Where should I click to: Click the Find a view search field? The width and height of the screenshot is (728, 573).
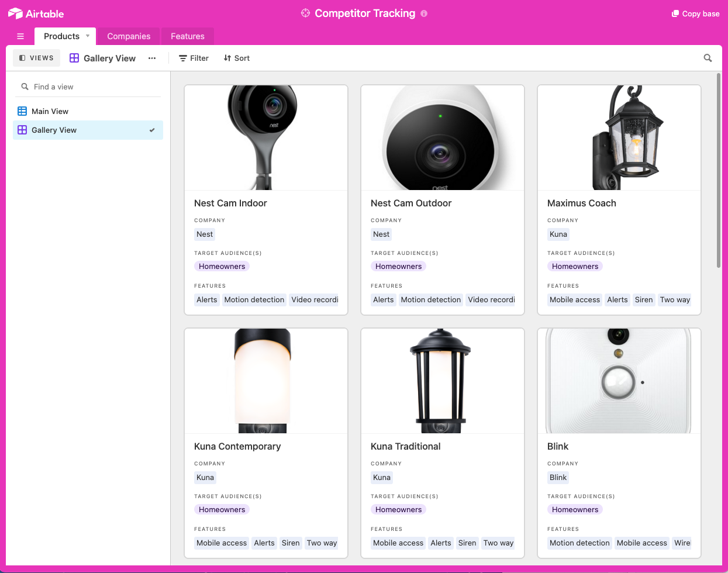point(88,87)
